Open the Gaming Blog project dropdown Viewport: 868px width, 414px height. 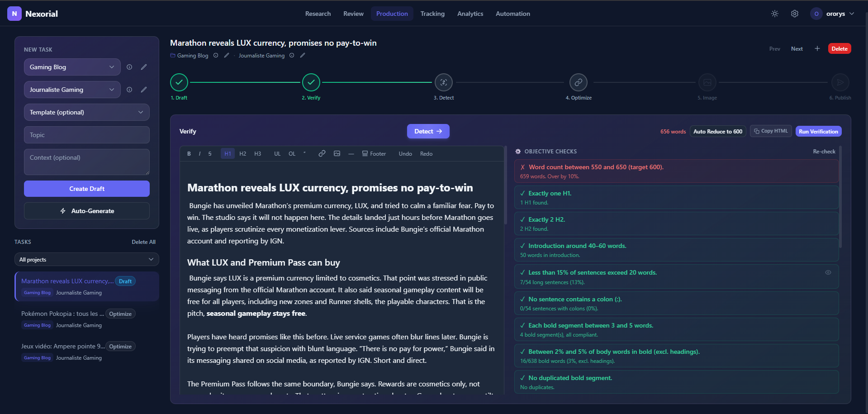point(72,67)
